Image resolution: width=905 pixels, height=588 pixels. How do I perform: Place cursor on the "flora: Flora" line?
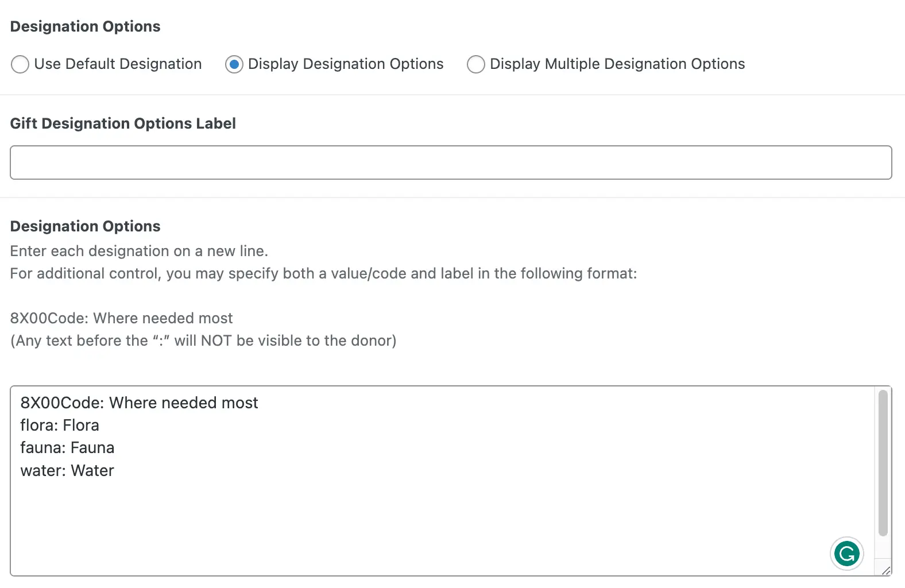coord(60,425)
